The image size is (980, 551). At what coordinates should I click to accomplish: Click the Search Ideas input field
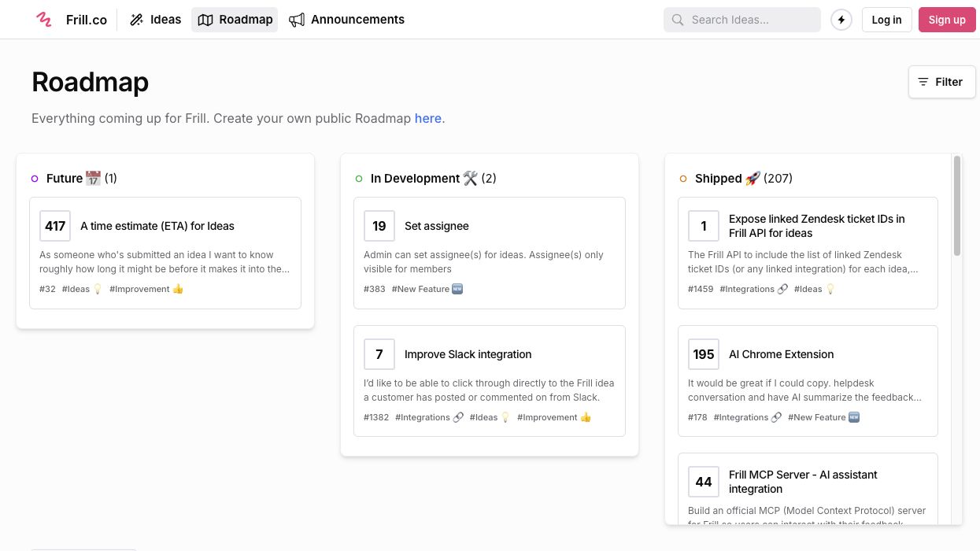click(742, 20)
